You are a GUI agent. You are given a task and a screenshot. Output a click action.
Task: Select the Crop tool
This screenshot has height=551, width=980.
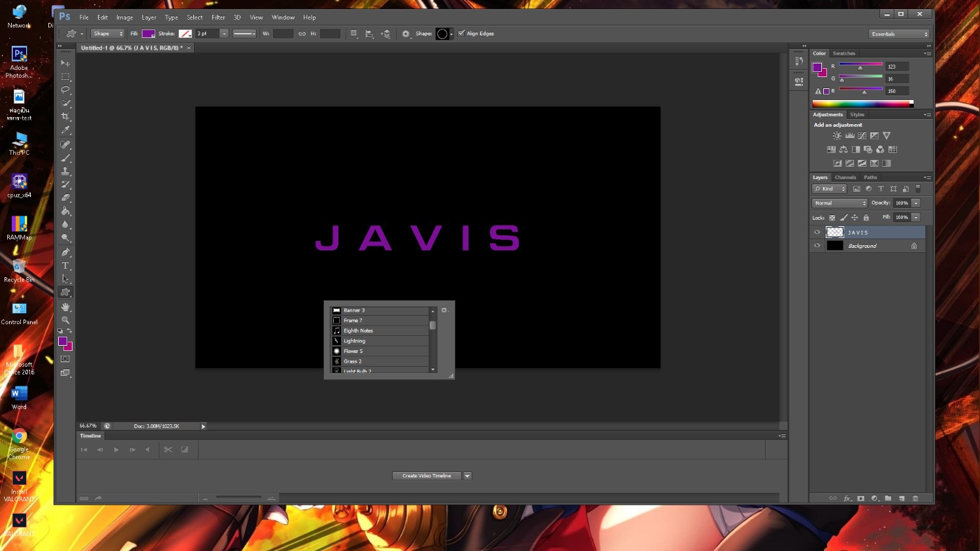pyautogui.click(x=65, y=117)
